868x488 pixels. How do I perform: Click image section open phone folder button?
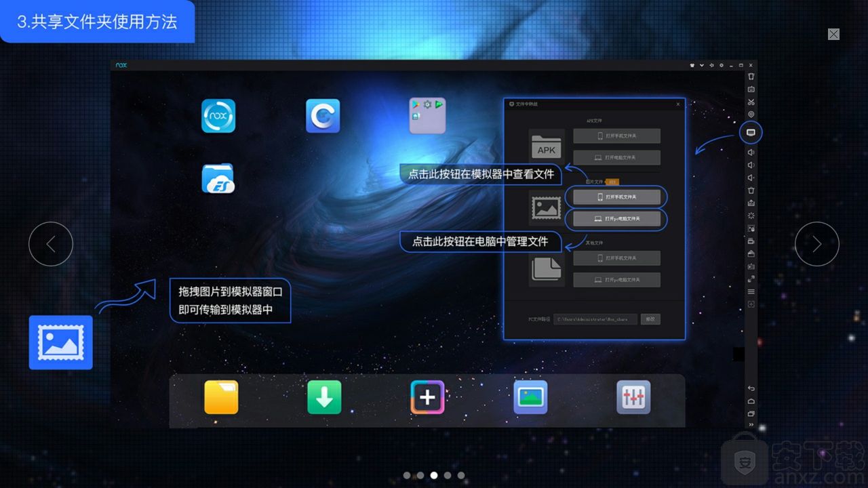[x=616, y=197]
